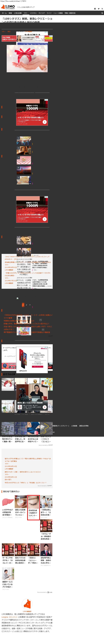Open 神戸製鋼所がストップ安 article link
This screenshot has height=644, width=104.
click(x=27, y=332)
